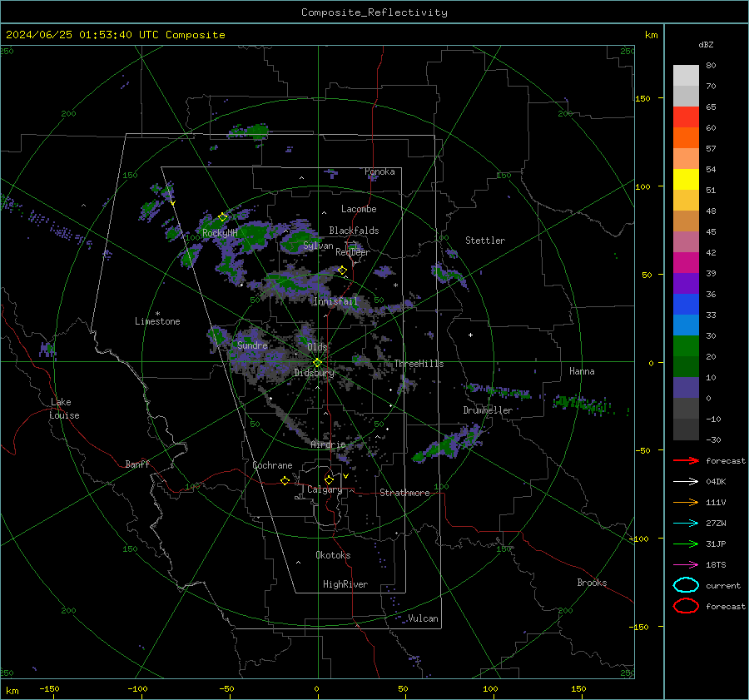Screen dimensions: 749x700
Task: Pick the green 30 dBZ swatch
Action: click(x=686, y=345)
